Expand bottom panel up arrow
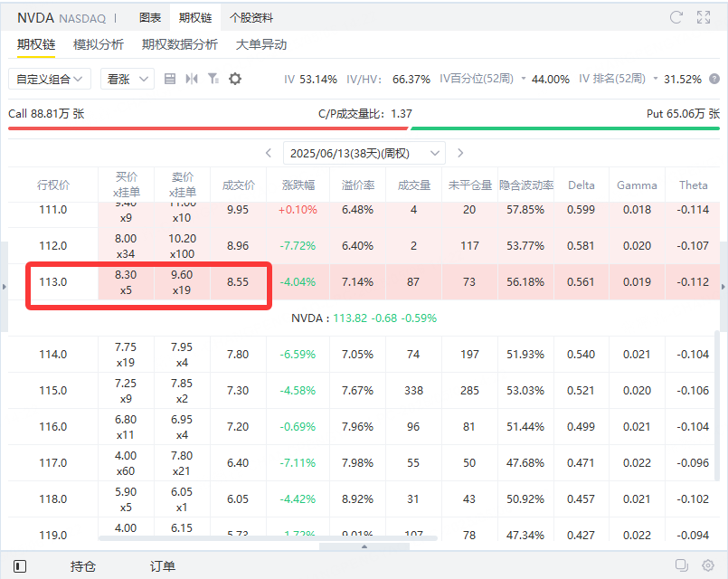The image size is (728, 579). (364, 546)
